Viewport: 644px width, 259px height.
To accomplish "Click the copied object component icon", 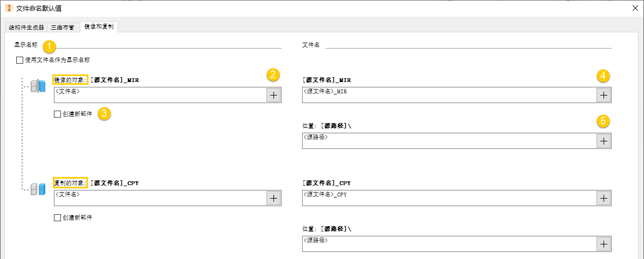I will tap(38, 189).
